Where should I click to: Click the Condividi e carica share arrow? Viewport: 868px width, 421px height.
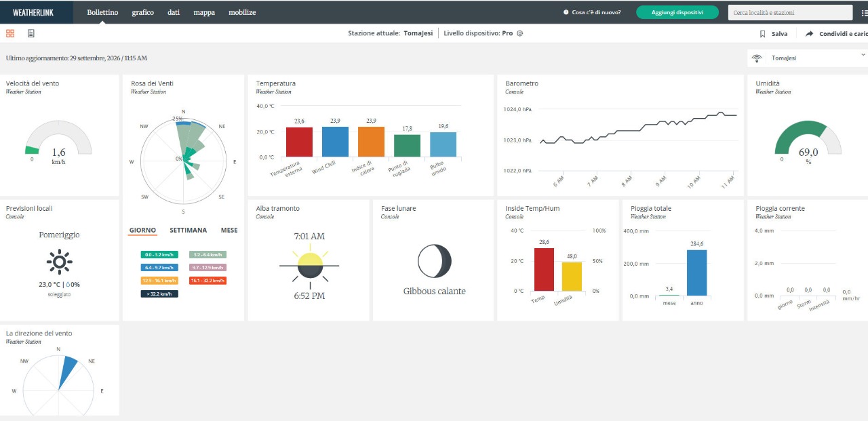810,34
